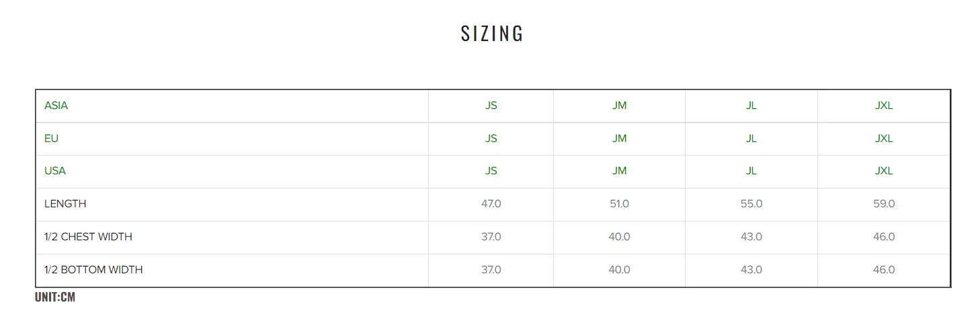Viewport: 980px width, 311px height.
Task: Select JS size in the ASIA row
Action: [x=491, y=106]
